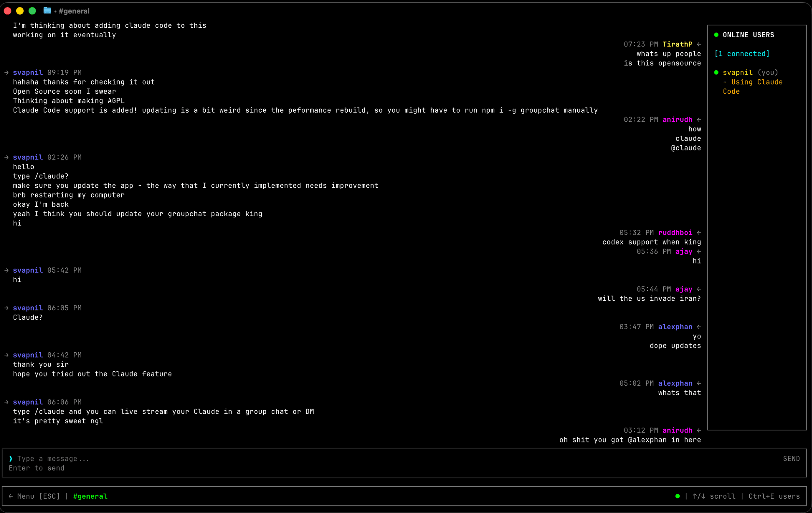The height and width of the screenshot is (513, 812).
Task: Click the green connection dot in status bar
Action: 677,496
